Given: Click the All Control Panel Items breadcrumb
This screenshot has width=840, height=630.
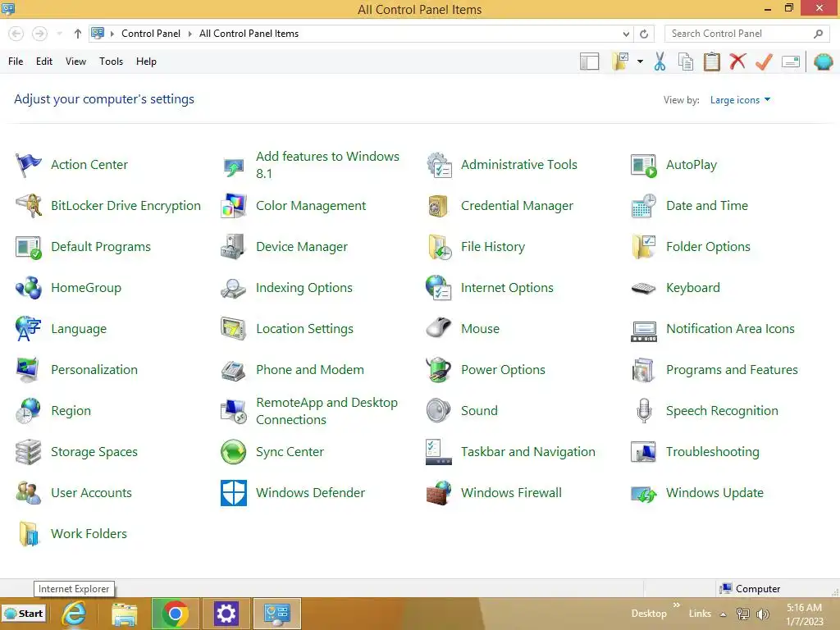Looking at the screenshot, I should click(x=249, y=34).
